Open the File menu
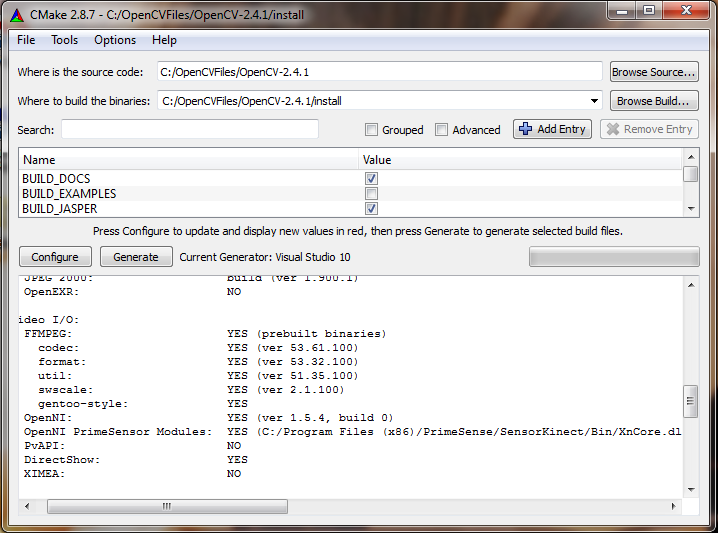718x533 pixels. 26,40
